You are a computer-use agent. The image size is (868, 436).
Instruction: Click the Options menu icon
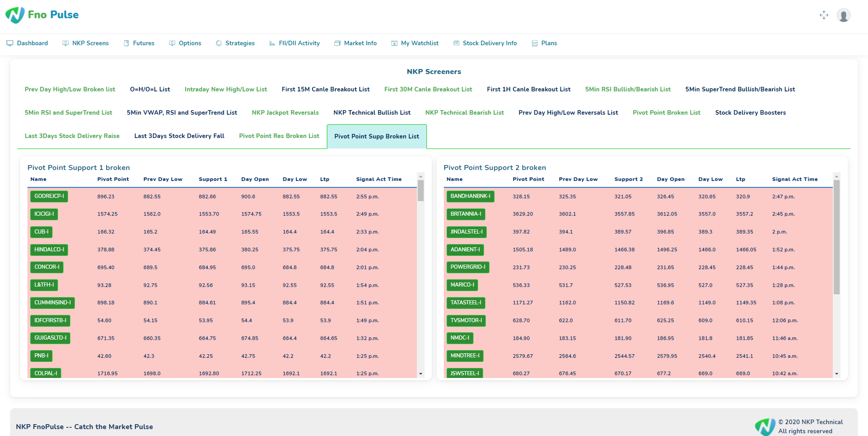coord(172,43)
